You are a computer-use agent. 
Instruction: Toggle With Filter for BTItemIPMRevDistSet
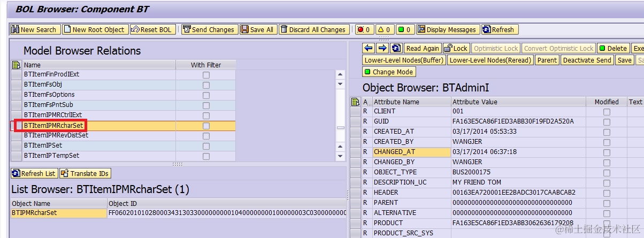[206, 136]
